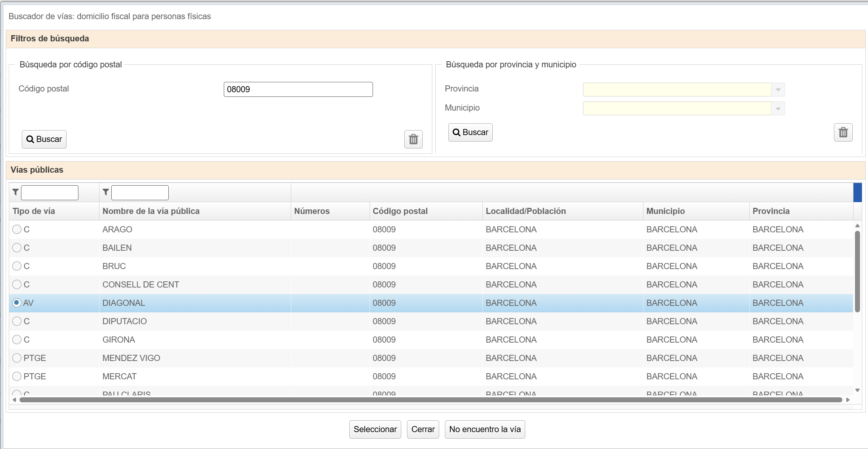Click trash icon in postal code search
868x449 pixels.
pos(413,139)
